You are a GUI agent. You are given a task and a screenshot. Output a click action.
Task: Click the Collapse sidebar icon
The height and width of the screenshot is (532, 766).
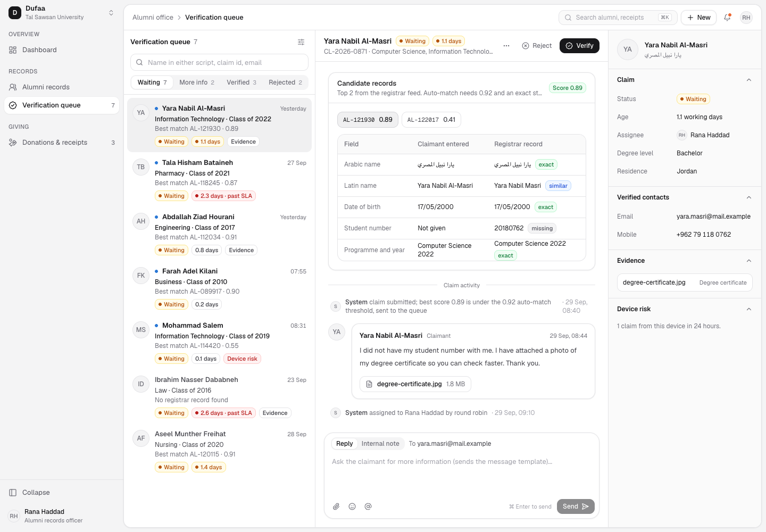(13, 493)
